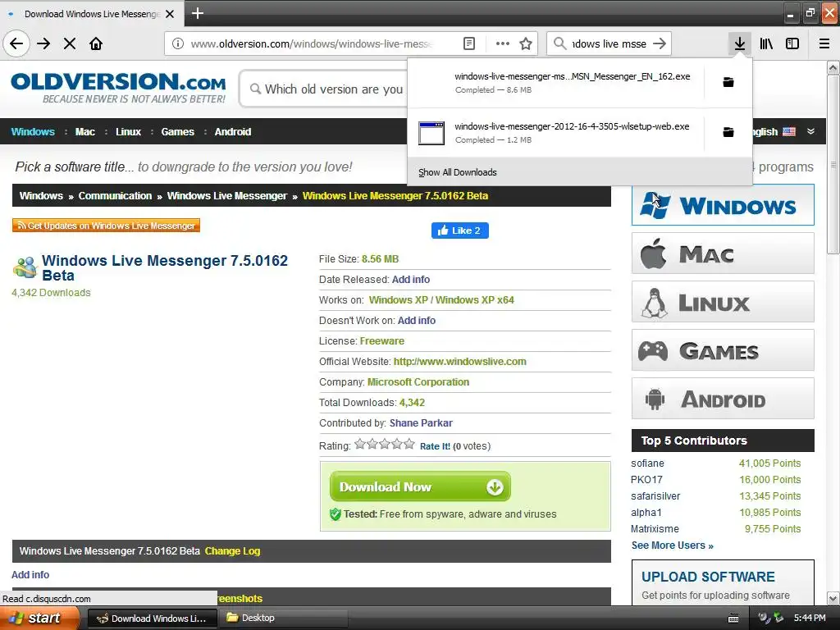This screenshot has width=840, height=630.
Task: Click the downloads toolbar arrow
Action: coord(739,43)
